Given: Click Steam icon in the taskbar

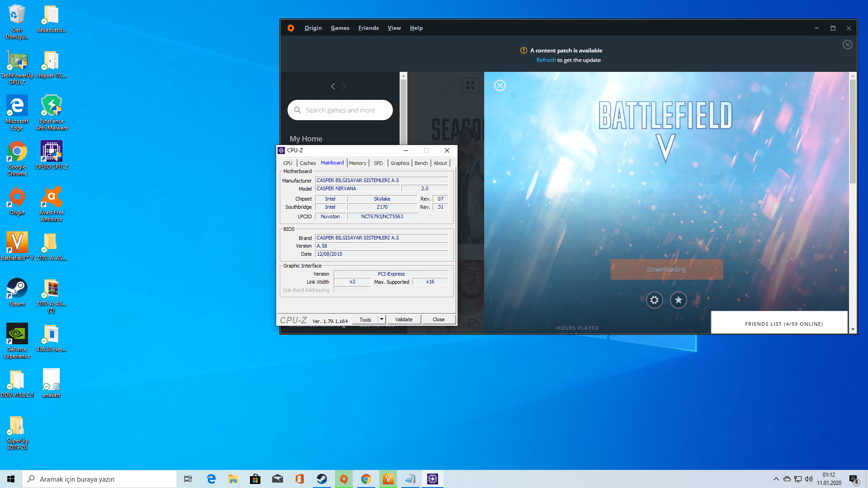Looking at the screenshot, I should tap(322, 479).
